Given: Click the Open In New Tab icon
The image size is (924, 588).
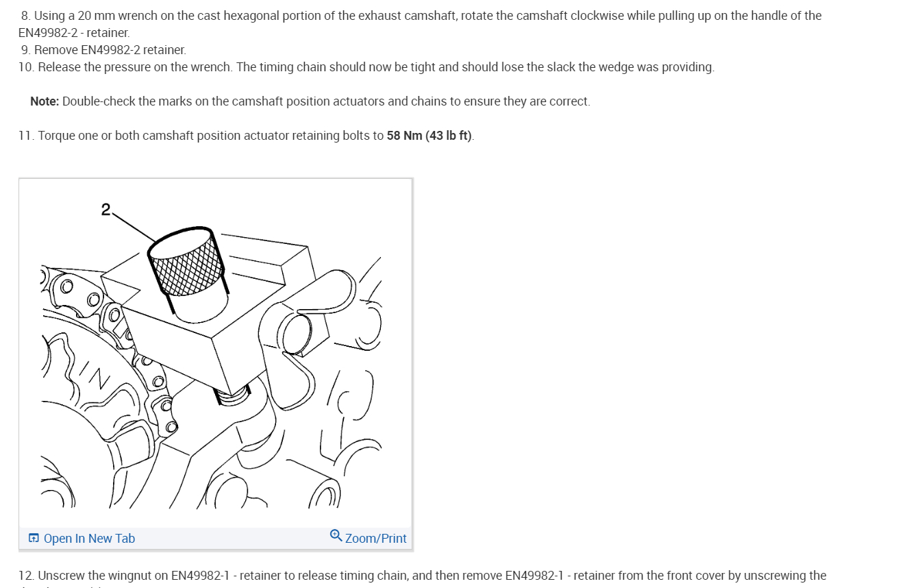Looking at the screenshot, I should pyautogui.click(x=34, y=539).
